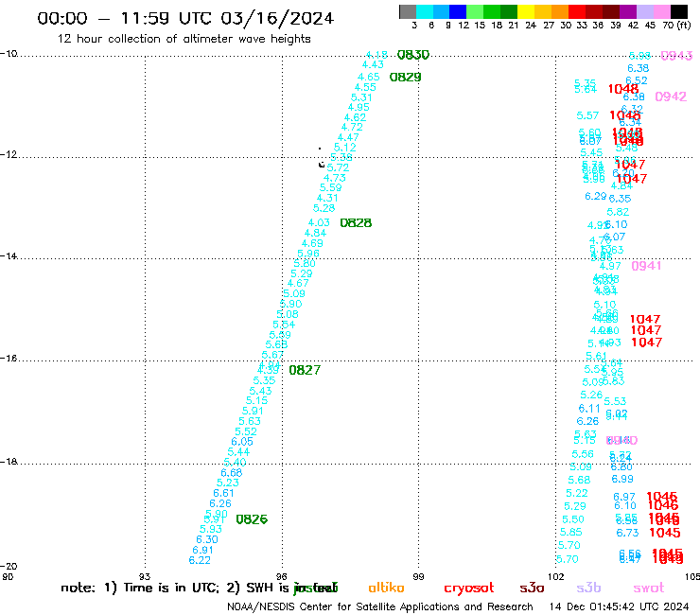This screenshot has width=700, height=615.
Task: Click the longitude axis label 102
Action: click(556, 576)
